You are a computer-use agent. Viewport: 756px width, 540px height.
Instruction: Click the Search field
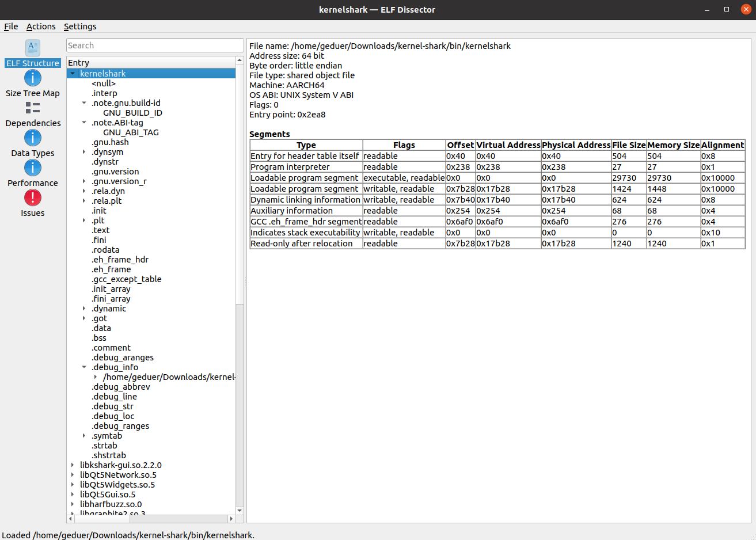(155, 45)
